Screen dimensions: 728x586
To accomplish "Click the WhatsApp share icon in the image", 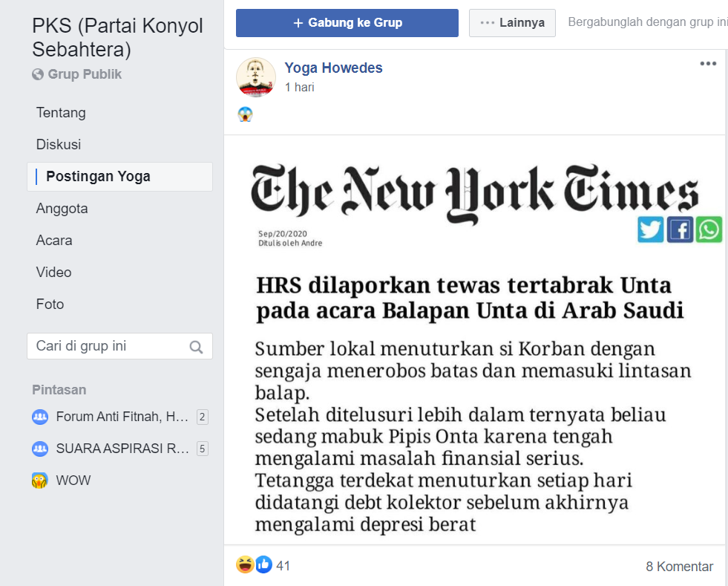I will click(x=709, y=229).
